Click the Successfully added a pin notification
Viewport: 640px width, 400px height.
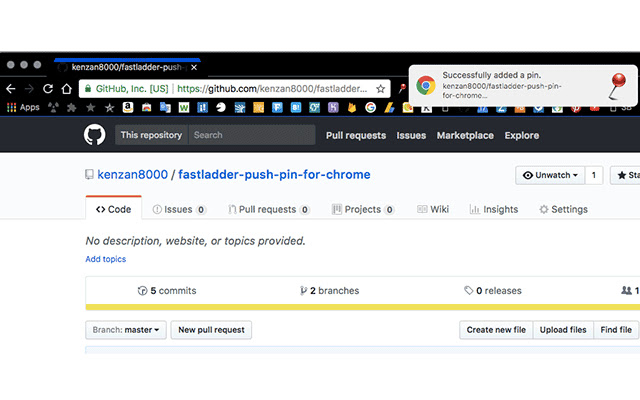pos(523,85)
